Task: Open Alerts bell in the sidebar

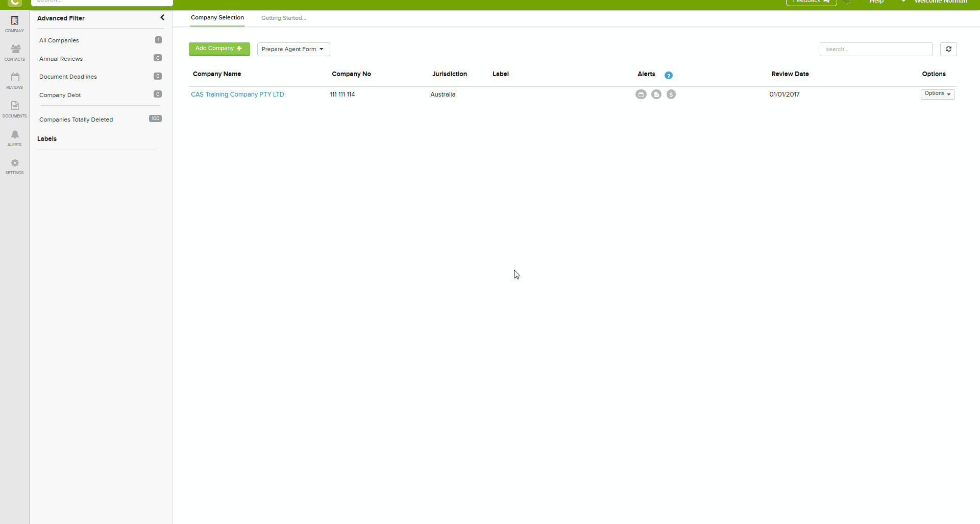Action: point(14,137)
